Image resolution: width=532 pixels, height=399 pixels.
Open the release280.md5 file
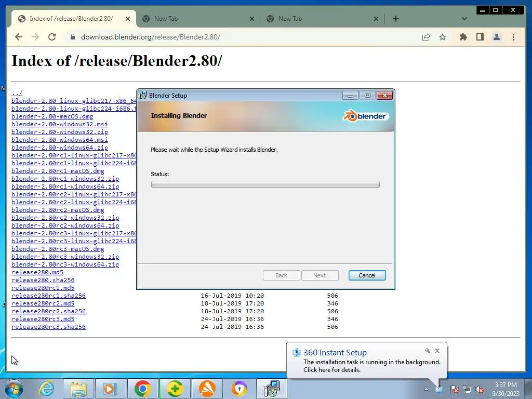(x=37, y=272)
